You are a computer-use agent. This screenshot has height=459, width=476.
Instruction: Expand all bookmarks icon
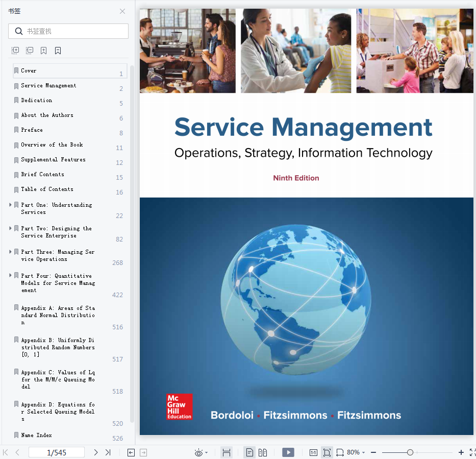coord(15,51)
